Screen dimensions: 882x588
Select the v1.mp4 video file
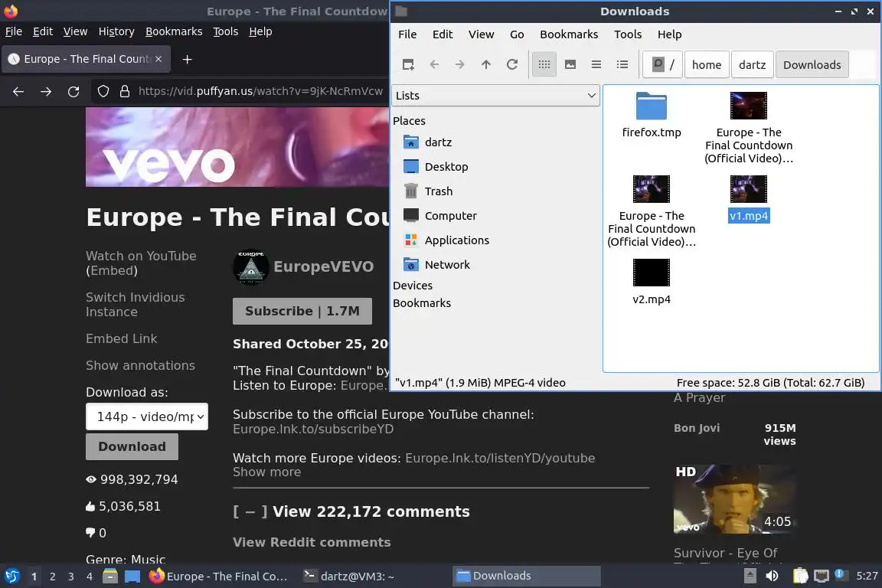point(749,198)
